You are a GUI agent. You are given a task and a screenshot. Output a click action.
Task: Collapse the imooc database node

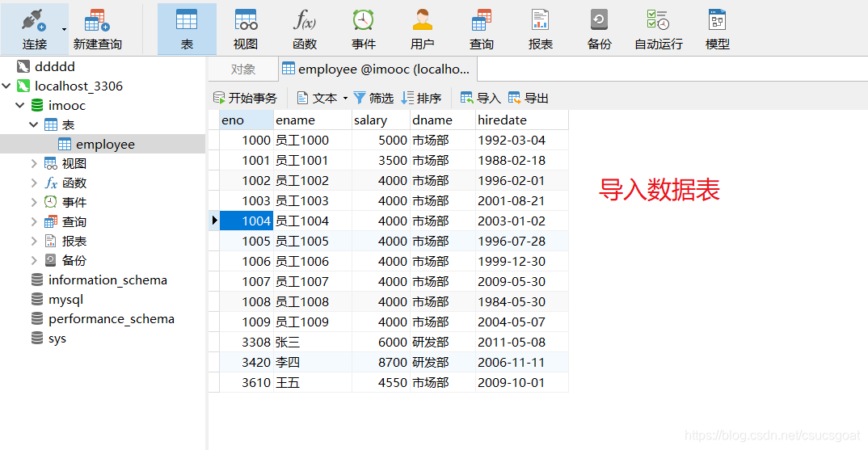20,105
